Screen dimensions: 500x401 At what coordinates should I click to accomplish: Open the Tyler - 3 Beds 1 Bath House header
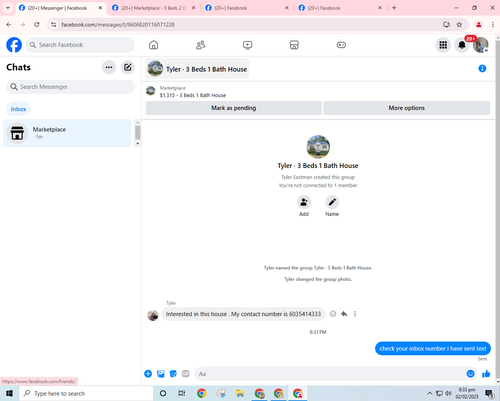pyautogui.click(x=197, y=69)
